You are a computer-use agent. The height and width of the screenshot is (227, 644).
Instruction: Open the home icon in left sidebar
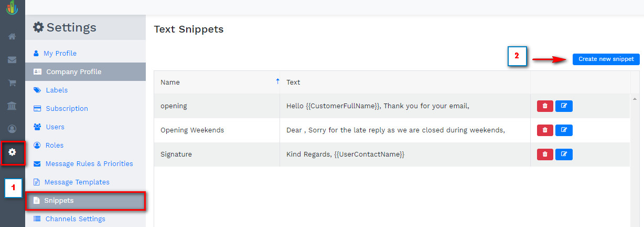pyautogui.click(x=12, y=37)
